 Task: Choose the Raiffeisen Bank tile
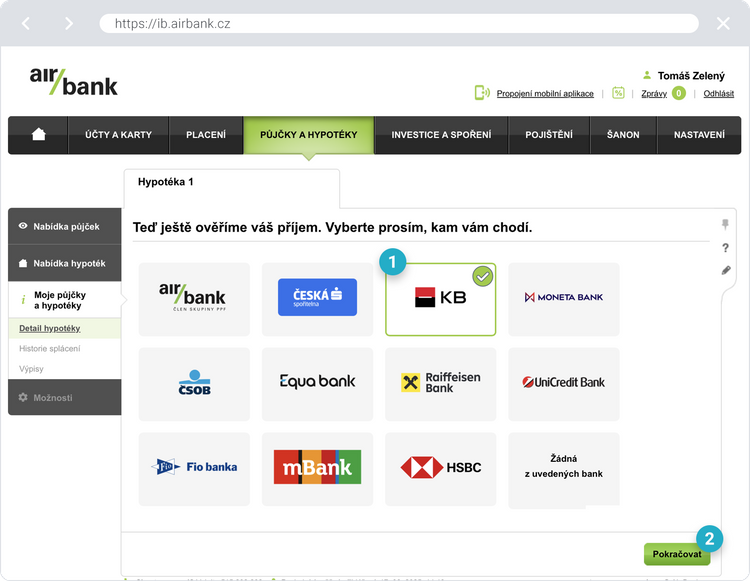tap(440, 382)
